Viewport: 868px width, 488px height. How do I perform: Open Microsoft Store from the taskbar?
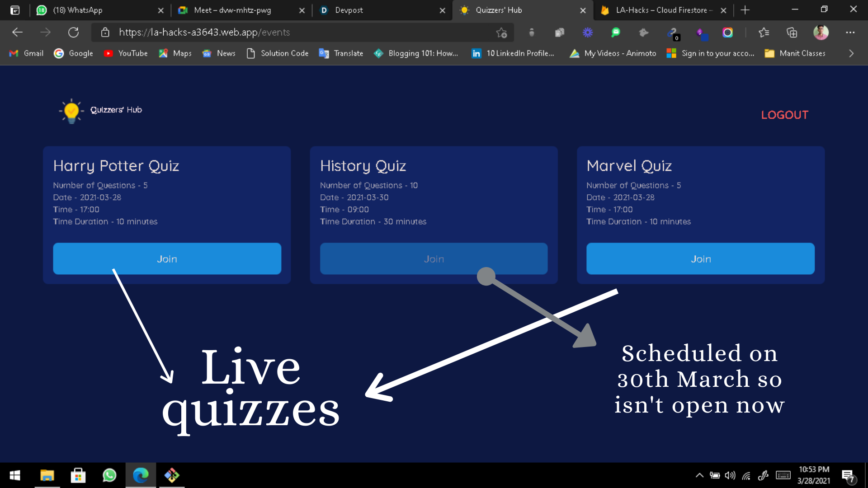tap(78, 475)
